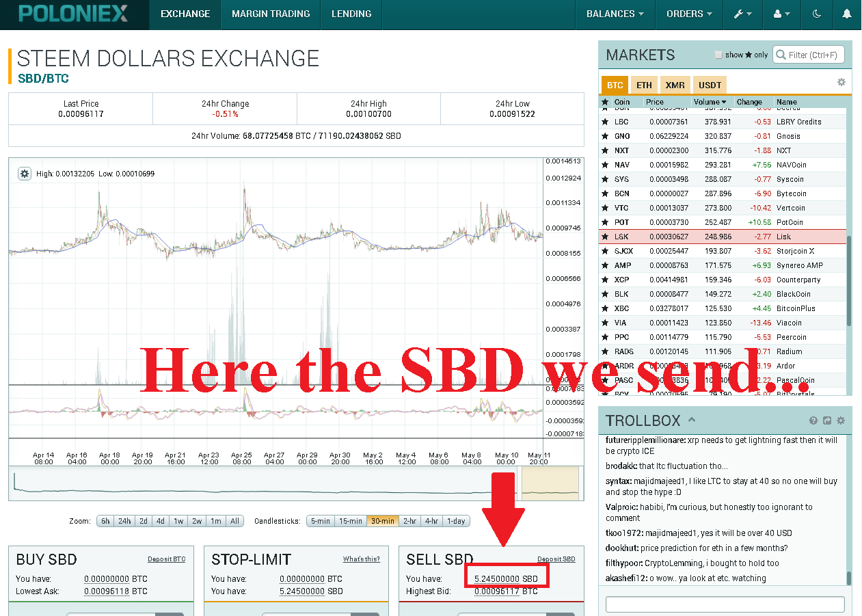
Task: Toggle favorite star for NAV
Action: (604, 165)
